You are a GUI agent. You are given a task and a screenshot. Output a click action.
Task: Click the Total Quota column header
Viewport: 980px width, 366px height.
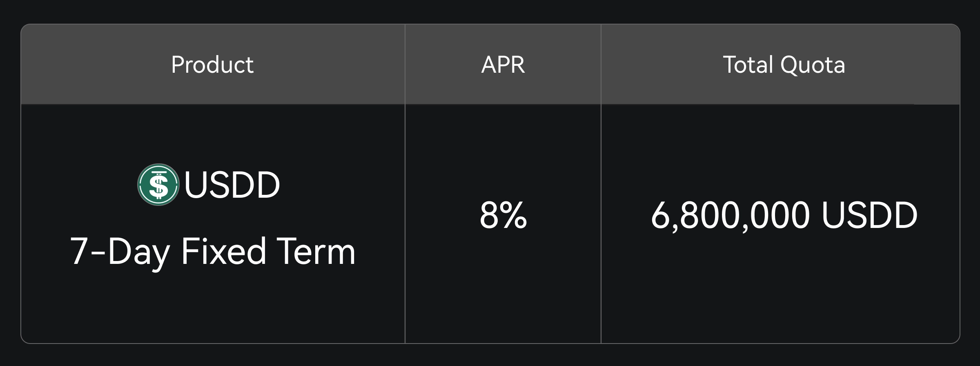coord(784,65)
